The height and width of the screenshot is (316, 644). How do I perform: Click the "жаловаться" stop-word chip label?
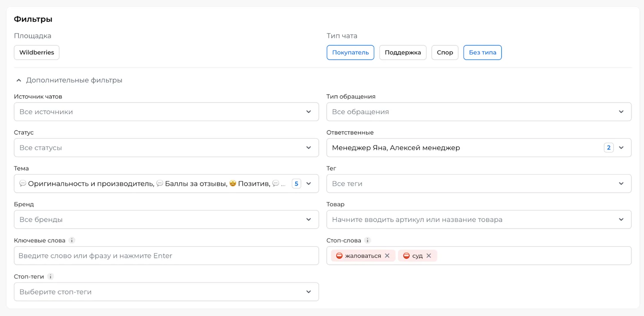tap(363, 256)
